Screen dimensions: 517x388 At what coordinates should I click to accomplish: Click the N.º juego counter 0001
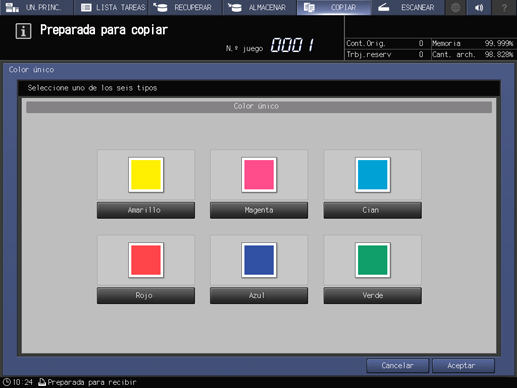[x=292, y=45]
